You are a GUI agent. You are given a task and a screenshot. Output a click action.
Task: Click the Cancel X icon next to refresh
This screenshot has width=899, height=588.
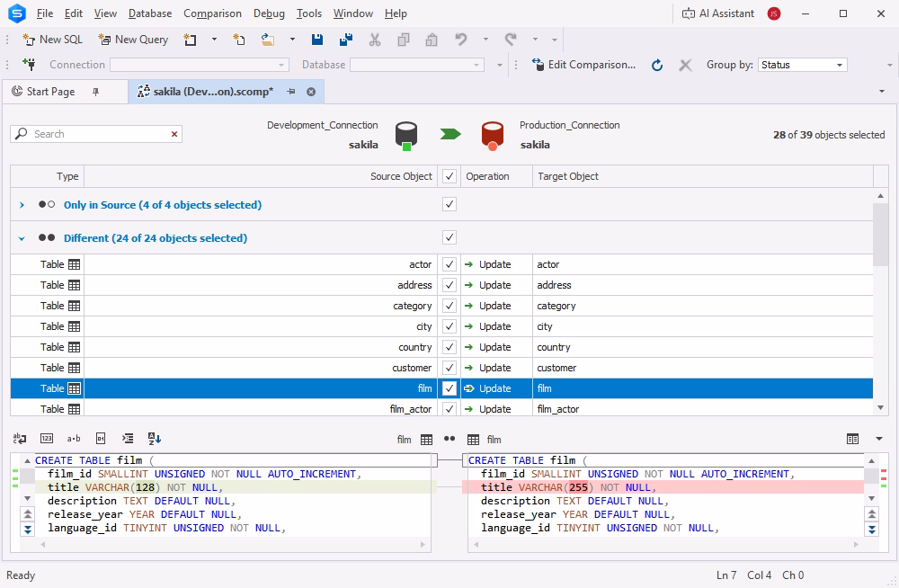pos(685,65)
